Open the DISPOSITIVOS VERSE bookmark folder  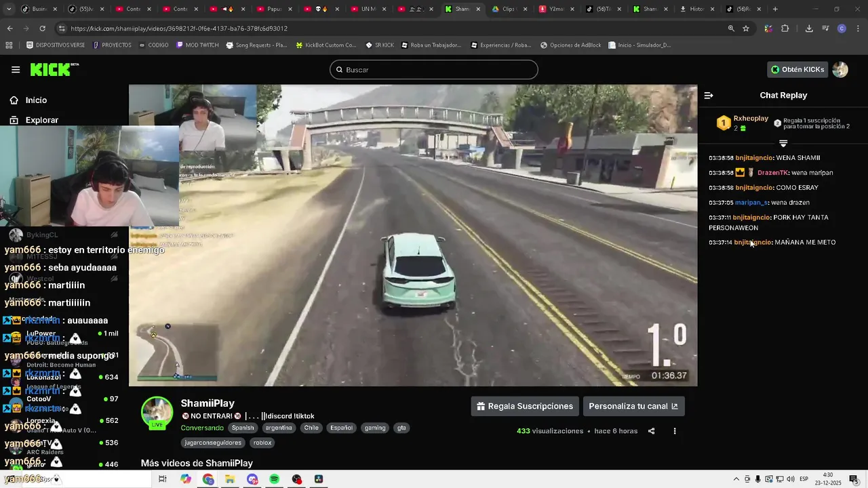[x=56, y=45]
